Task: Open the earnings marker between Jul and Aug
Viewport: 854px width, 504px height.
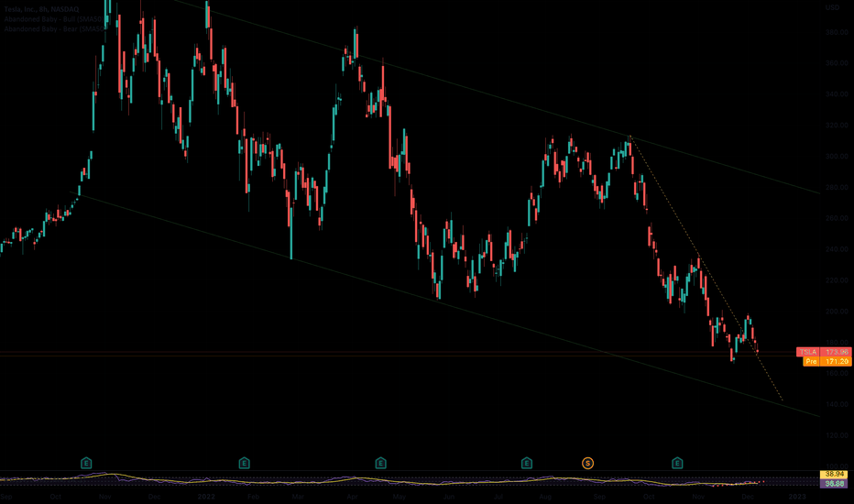Action: 527,463
